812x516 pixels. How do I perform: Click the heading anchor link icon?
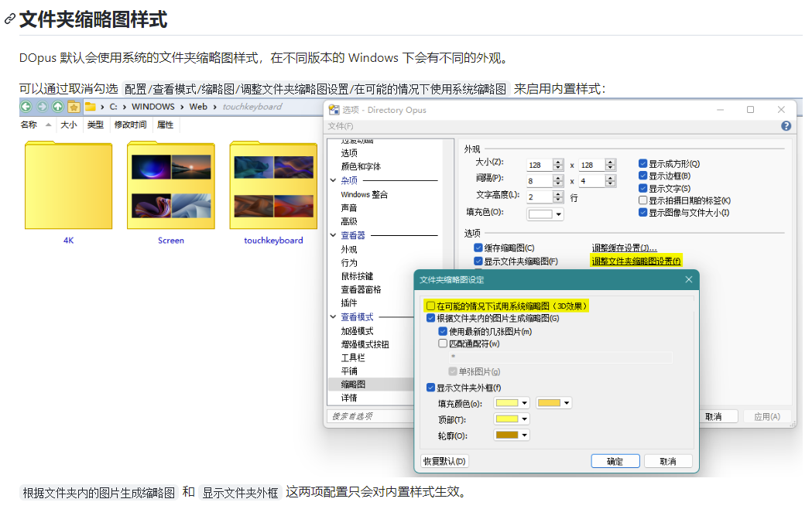10,20
